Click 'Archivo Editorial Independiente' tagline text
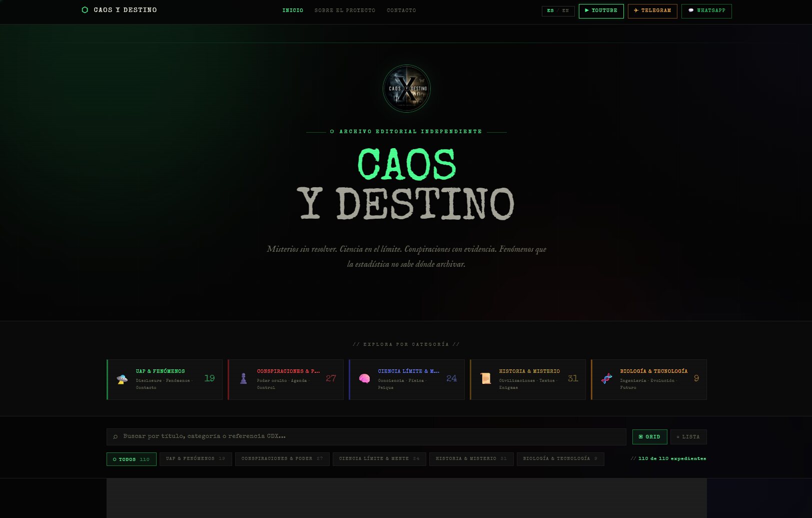The width and height of the screenshot is (812, 518). [411, 132]
